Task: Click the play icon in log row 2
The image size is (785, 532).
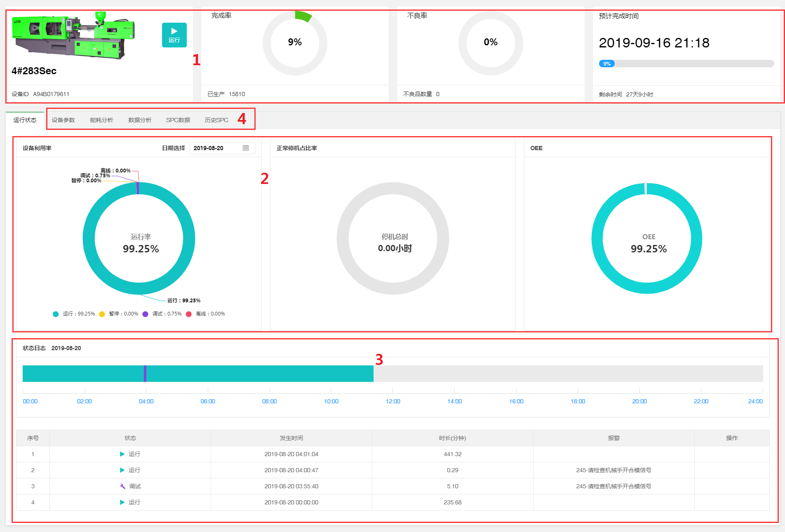Action: [122, 470]
